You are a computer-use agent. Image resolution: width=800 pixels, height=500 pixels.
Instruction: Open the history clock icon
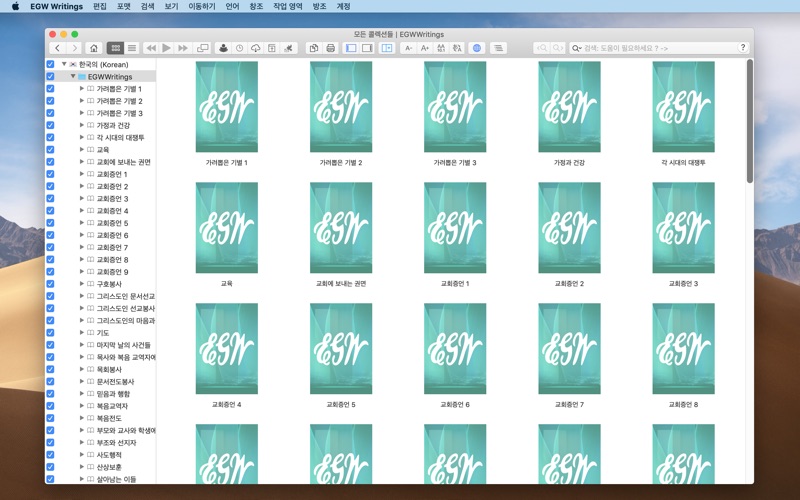pyautogui.click(x=239, y=48)
